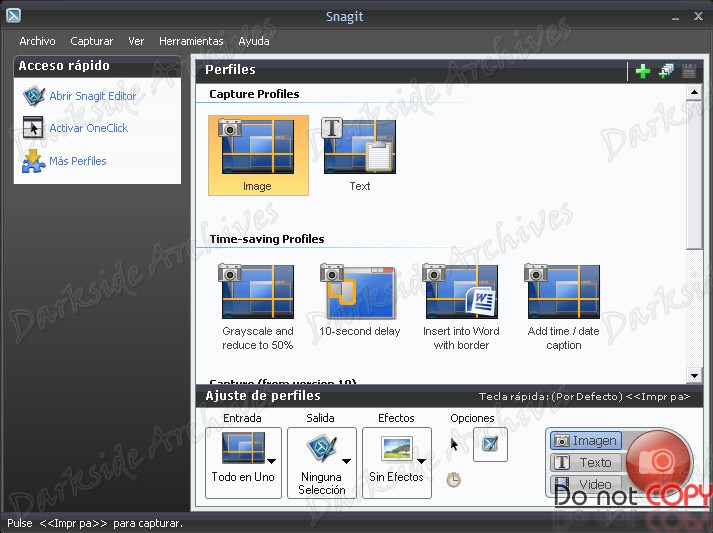Toggle the timer capture clock icon
The width and height of the screenshot is (713, 533).
(x=453, y=479)
